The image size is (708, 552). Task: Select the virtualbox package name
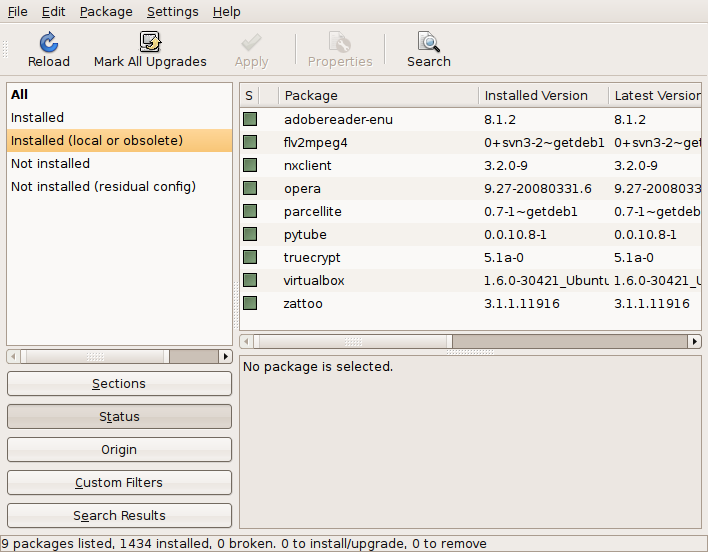tap(314, 281)
